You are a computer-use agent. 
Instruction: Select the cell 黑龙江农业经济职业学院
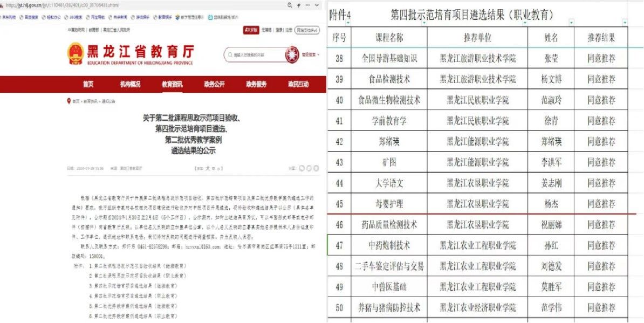pos(478,307)
